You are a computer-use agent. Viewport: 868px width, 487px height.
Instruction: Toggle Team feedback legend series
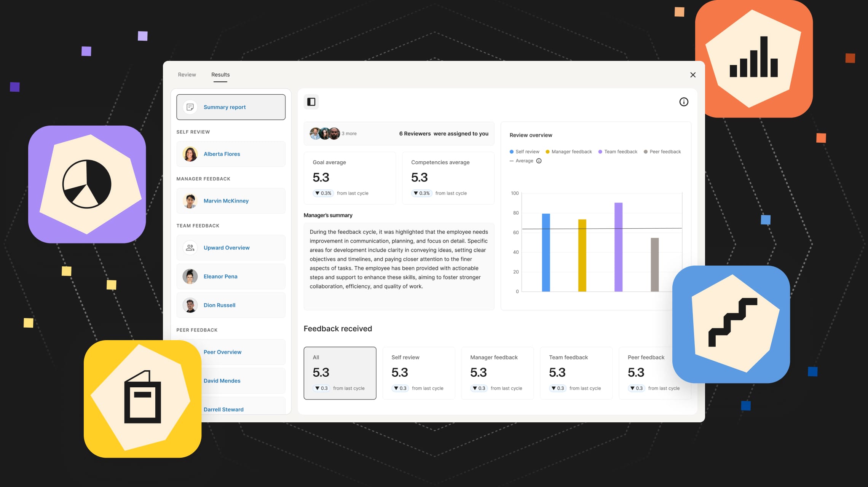click(x=618, y=152)
